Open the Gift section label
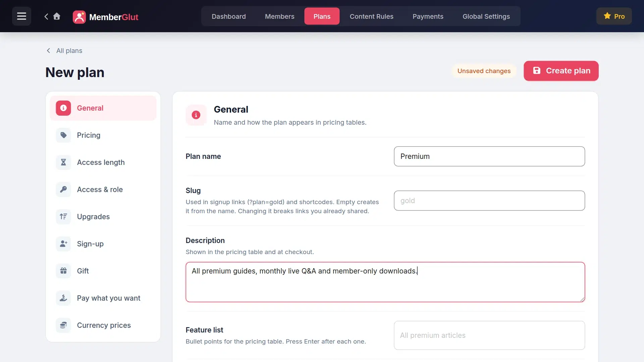The image size is (644, 362). pos(83,271)
